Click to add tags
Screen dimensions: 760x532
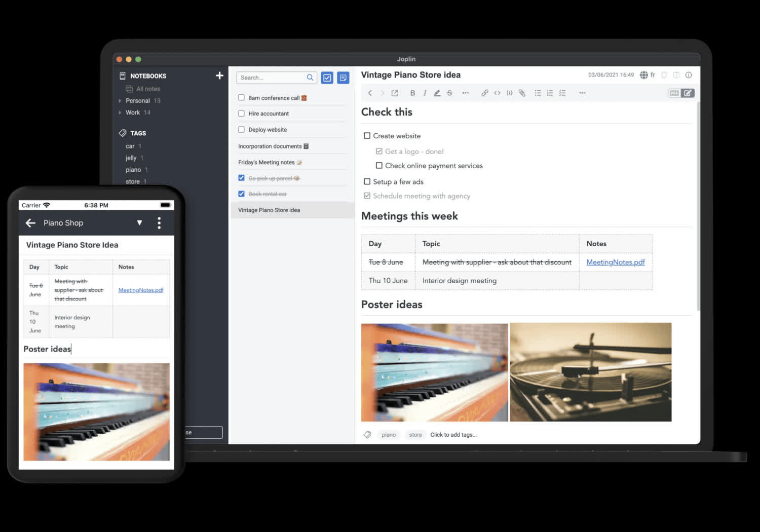453,435
